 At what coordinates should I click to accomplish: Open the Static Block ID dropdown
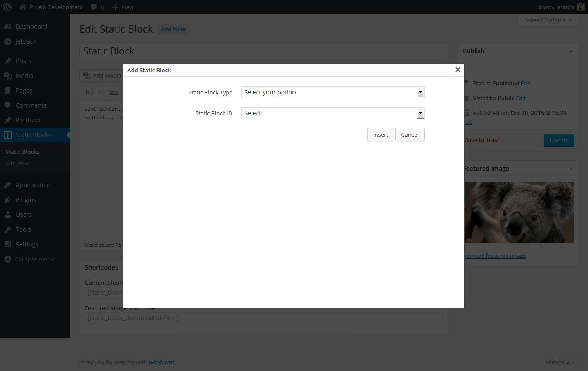[x=333, y=113]
